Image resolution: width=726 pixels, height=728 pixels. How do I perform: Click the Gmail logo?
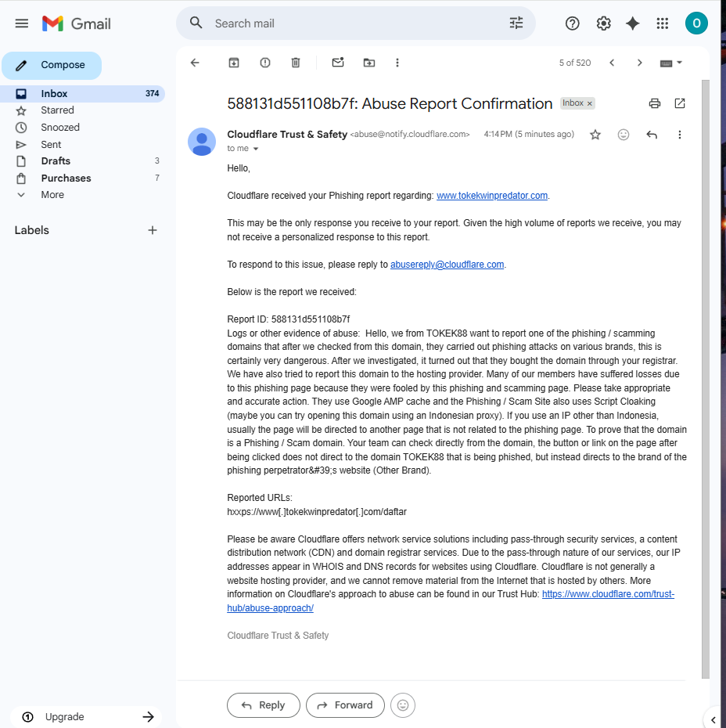(76, 23)
